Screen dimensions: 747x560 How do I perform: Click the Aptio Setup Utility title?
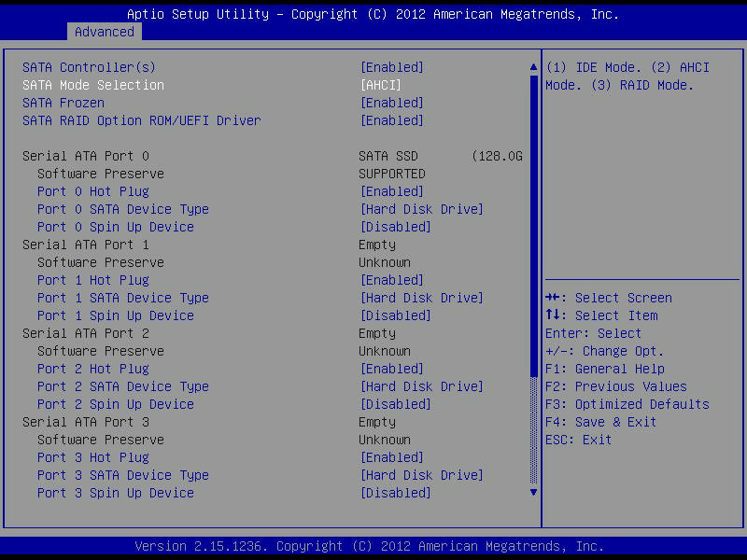pyautogui.click(x=373, y=14)
